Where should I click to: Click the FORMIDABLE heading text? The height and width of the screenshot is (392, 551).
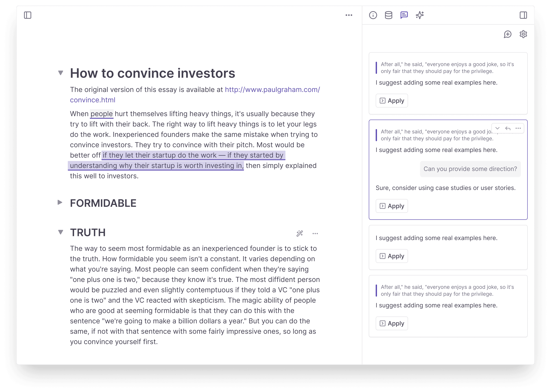tap(103, 203)
